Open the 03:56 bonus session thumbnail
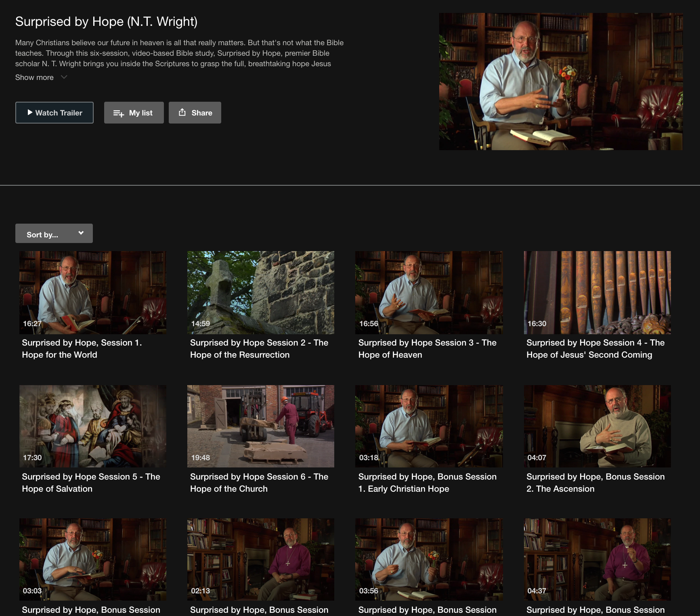The image size is (700, 616). click(x=429, y=559)
